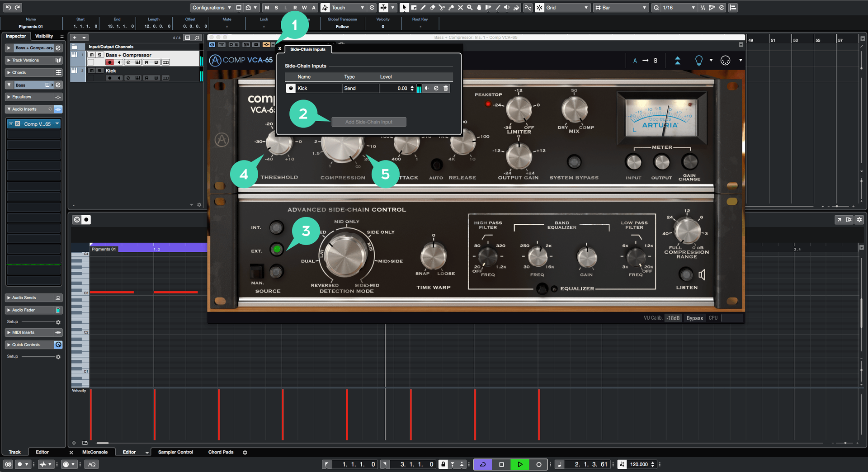The image size is (868, 472).
Task: Toggle record enable on Kick track
Action: pos(109,78)
